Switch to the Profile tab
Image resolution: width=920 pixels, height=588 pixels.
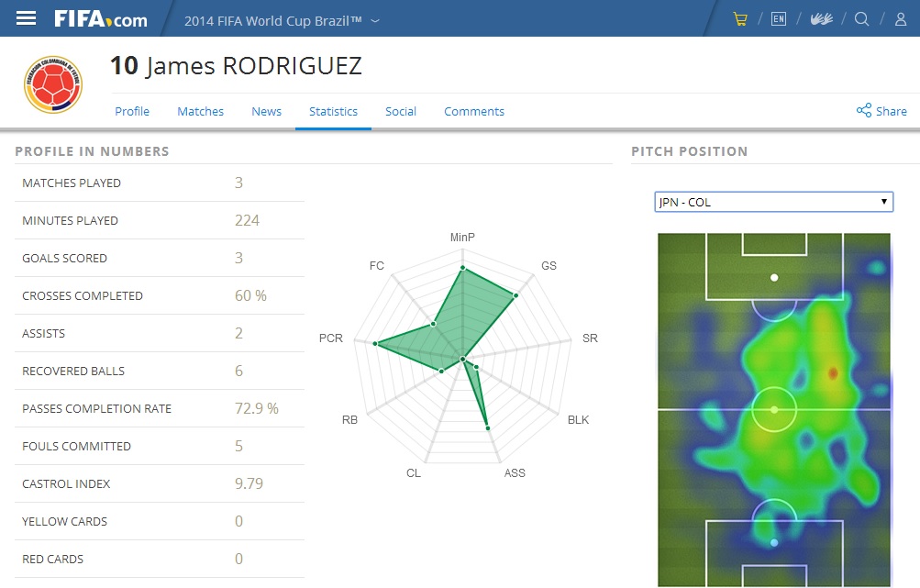tap(132, 111)
